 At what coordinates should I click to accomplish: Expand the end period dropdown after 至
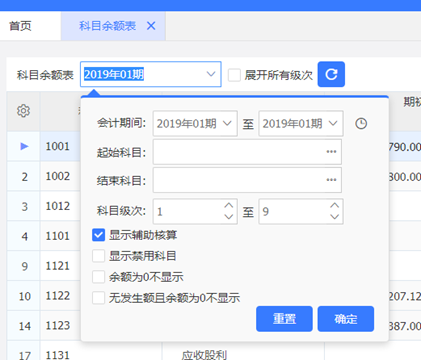pos(301,124)
